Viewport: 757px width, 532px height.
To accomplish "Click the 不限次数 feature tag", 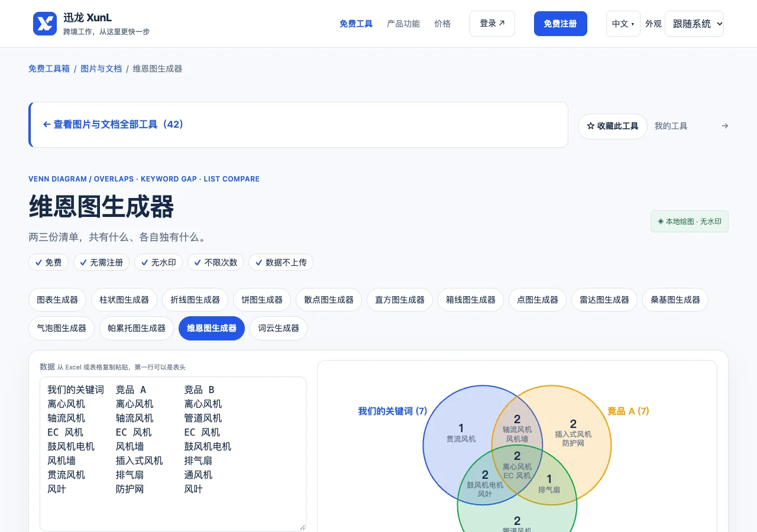I will click(x=216, y=262).
